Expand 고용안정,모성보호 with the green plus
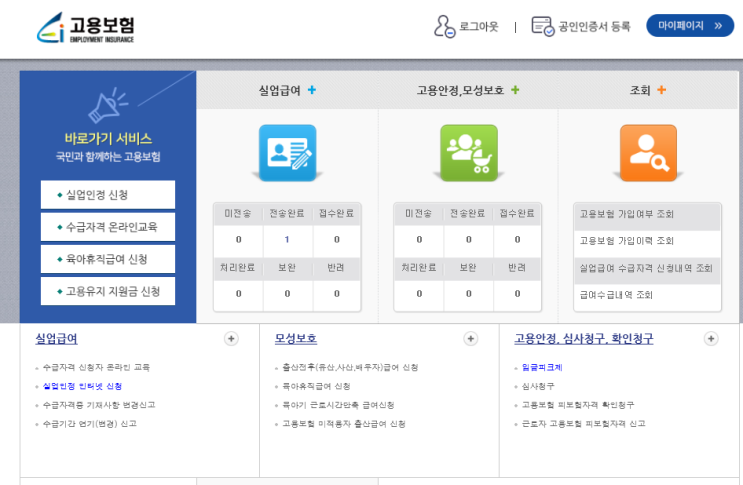743x485 pixels. pyautogui.click(x=515, y=90)
